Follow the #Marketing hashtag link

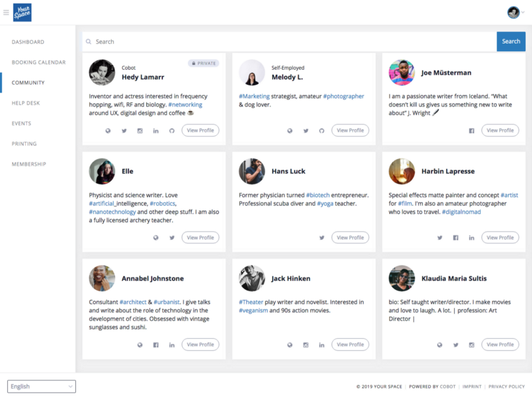coord(254,96)
